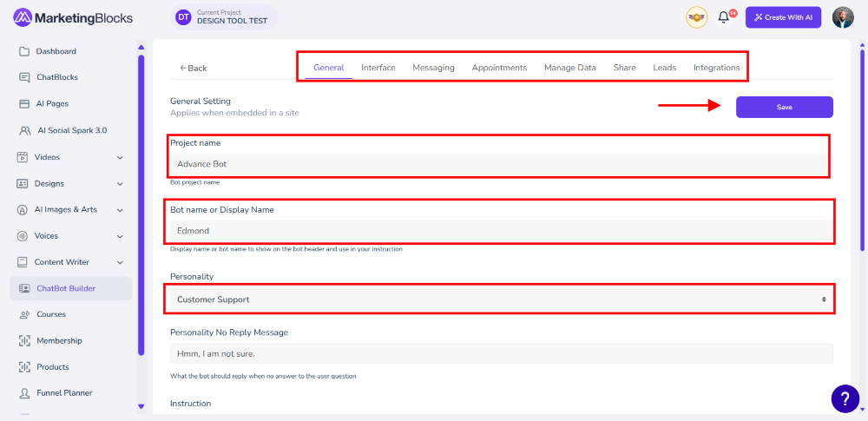The width and height of the screenshot is (868, 421).
Task: Expand the Content Writer chevron
Action: coord(120,262)
